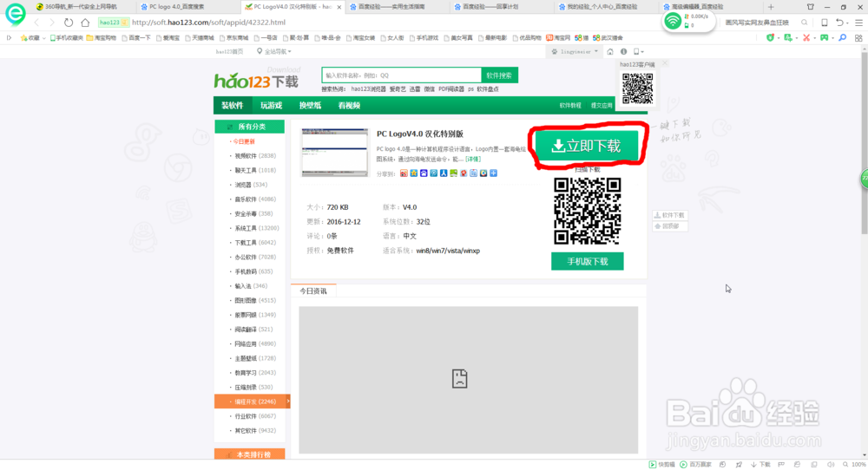Viewport: 868px width, 470px height.
Task: Click the undo closed tab icon
Action: point(839,23)
